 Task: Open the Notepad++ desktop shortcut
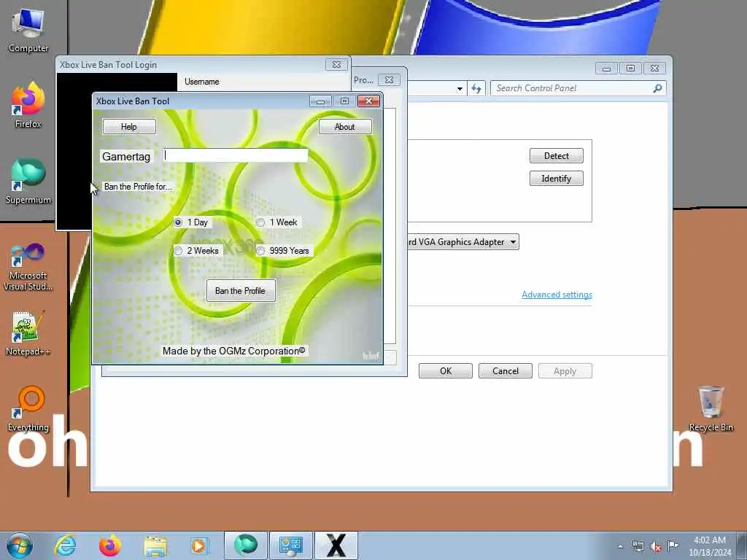click(x=28, y=333)
